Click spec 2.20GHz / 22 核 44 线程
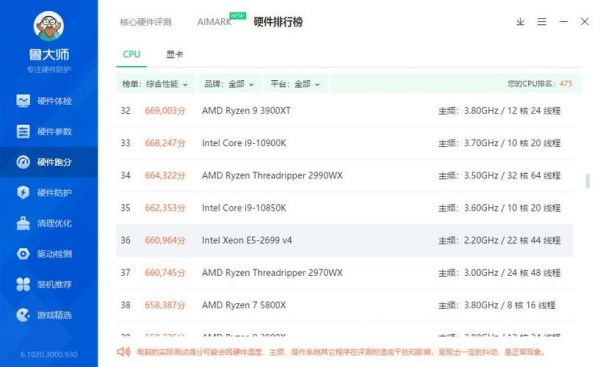The width and height of the screenshot is (600, 367). 512,240
